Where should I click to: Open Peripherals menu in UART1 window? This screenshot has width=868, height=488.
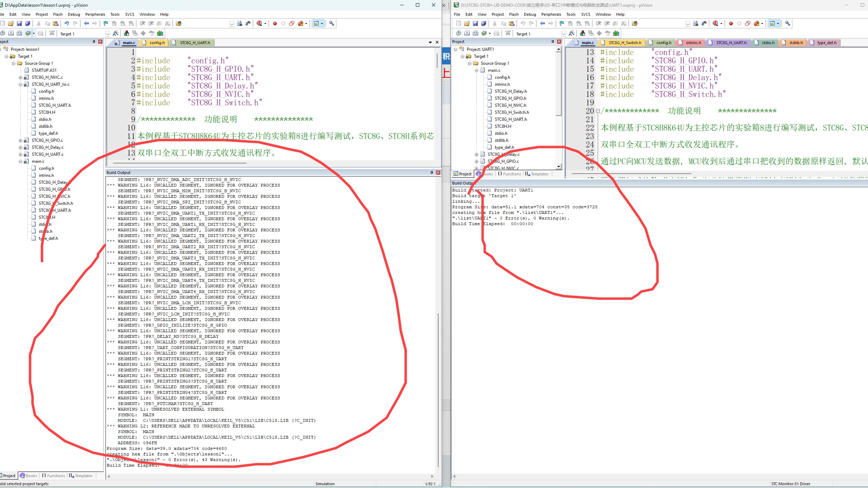click(551, 14)
